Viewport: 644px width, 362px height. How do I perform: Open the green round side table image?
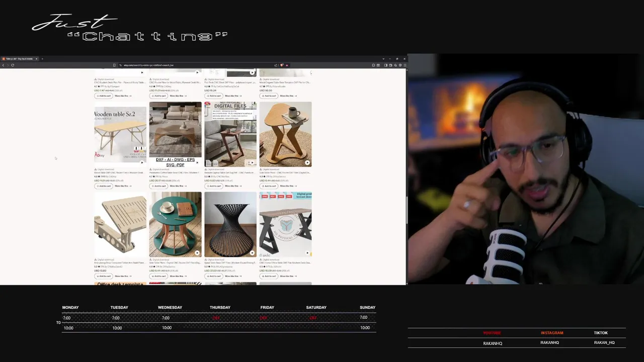click(x=175, y=224)
